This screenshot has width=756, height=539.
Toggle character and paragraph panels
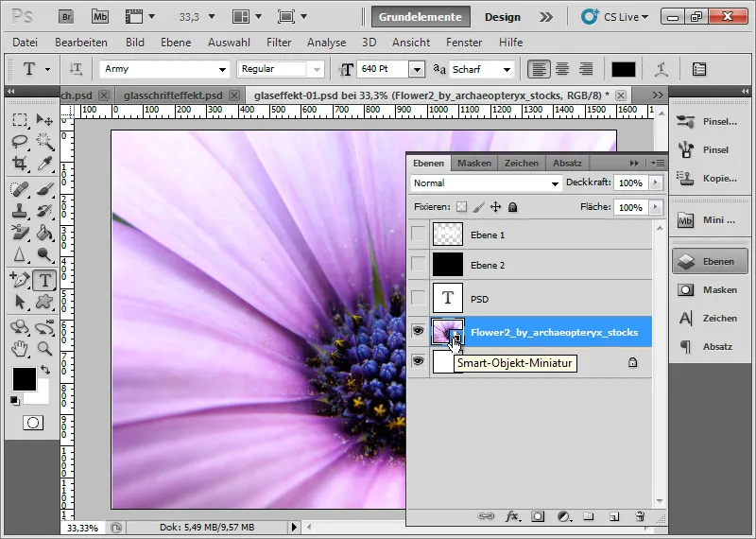click(699, 69)
